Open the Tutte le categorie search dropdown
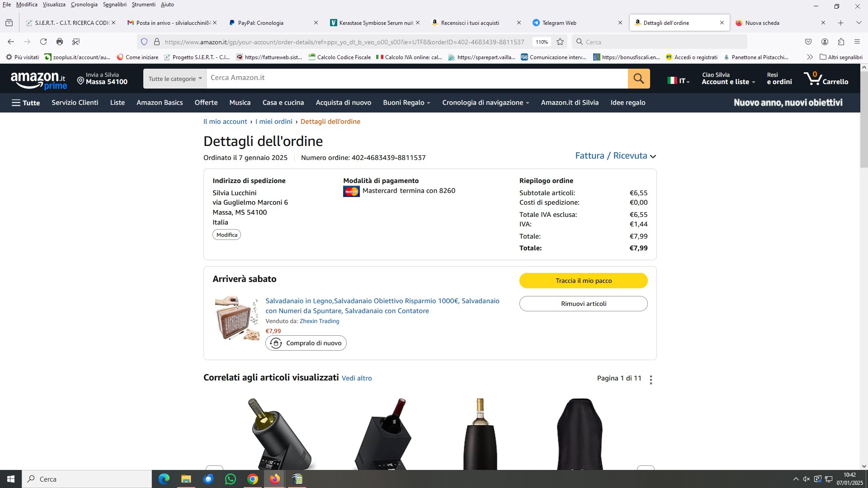 (175, 79)
